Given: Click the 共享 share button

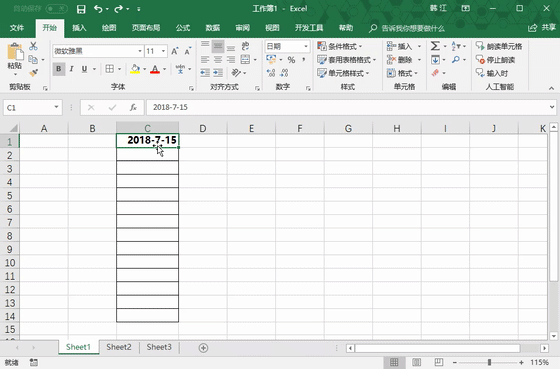Looking at the screenshot, I should pyautogui.click(x=542, y=28).
